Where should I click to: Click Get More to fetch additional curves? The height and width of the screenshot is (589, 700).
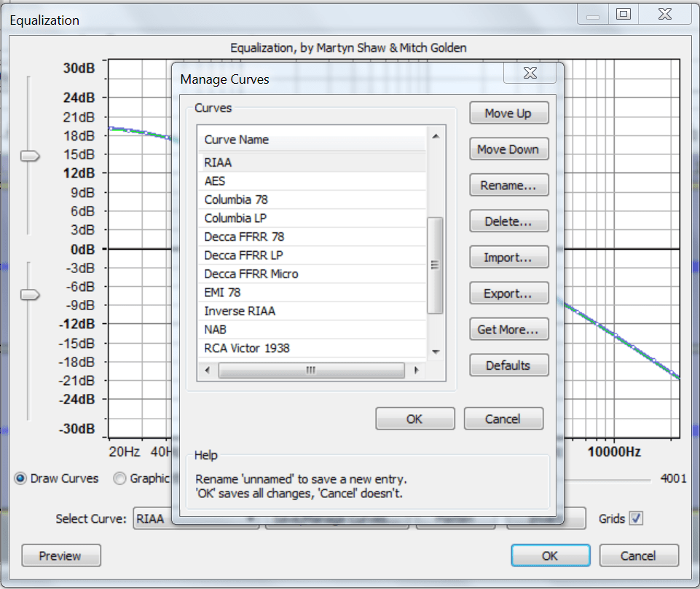tap(508, 329)
